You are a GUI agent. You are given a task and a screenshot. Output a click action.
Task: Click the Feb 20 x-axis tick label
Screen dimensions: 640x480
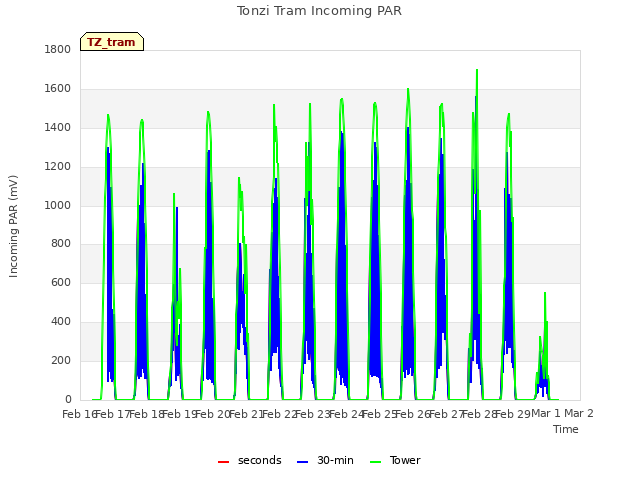click(x=213, y=414)
